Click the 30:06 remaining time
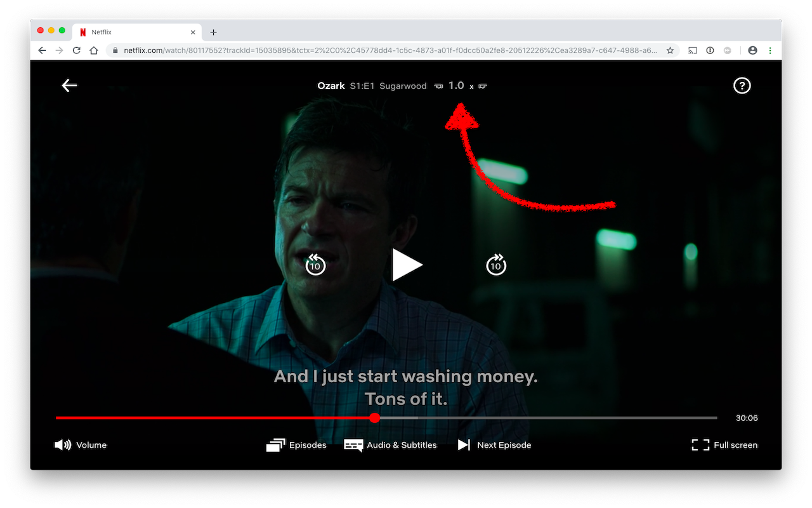The width and height of the screenshot is (812, 508). [x=747, y=418]
